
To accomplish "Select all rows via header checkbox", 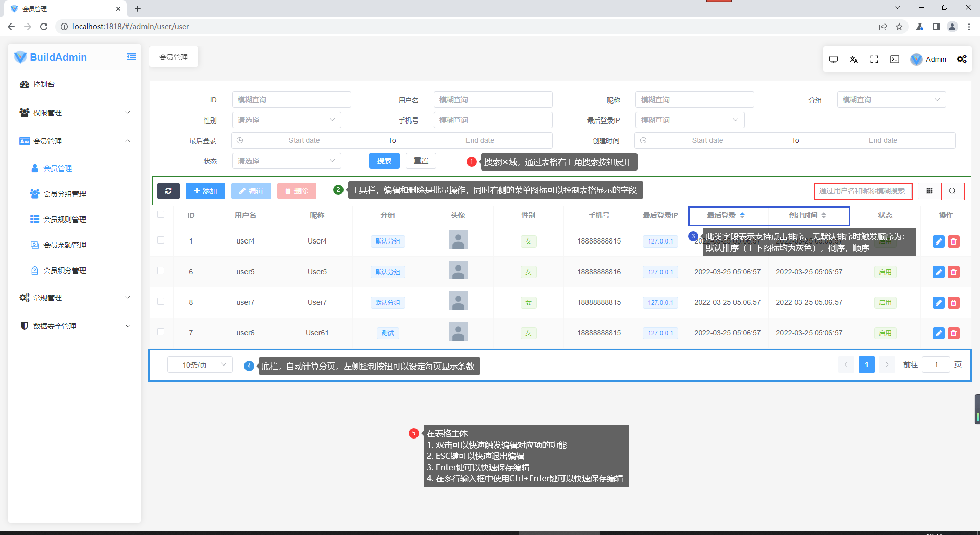I will pyautogui.click(x=161, y=215).
